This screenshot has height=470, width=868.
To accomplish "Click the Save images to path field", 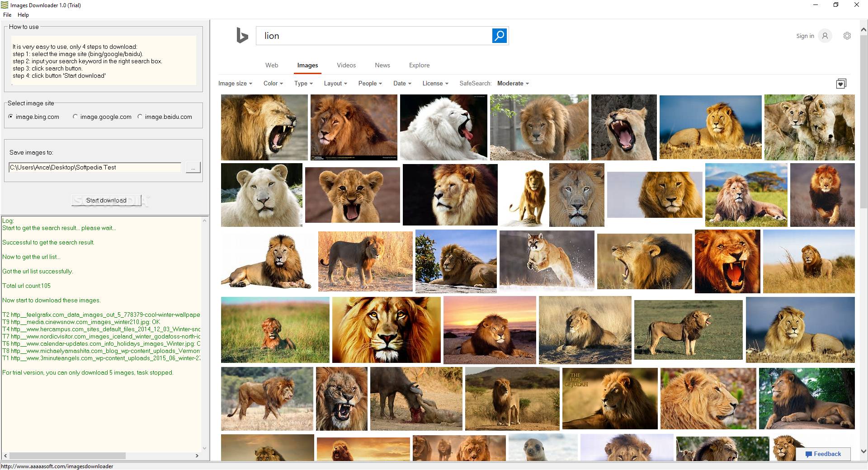I will pos(95,168).
